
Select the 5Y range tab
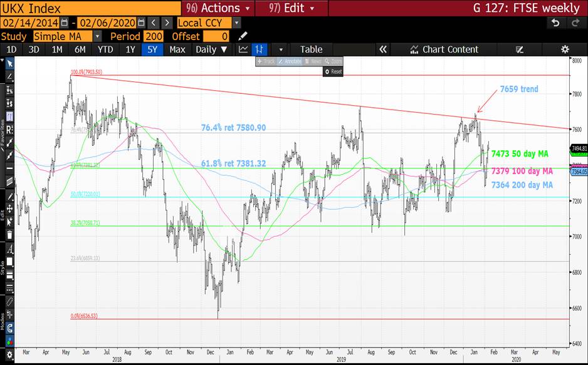152,49
